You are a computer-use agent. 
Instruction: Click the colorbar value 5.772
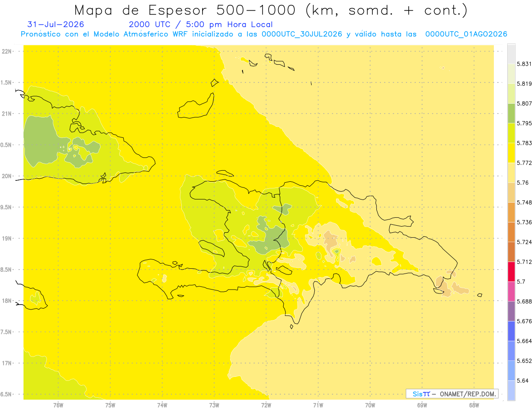(524, 163)
